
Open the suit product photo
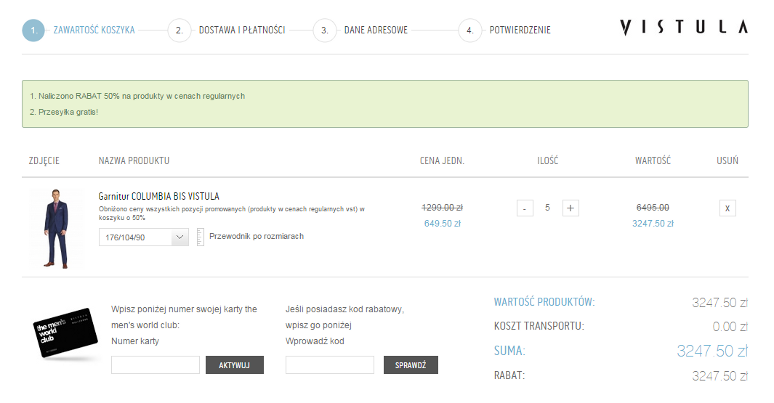[56, 229]
